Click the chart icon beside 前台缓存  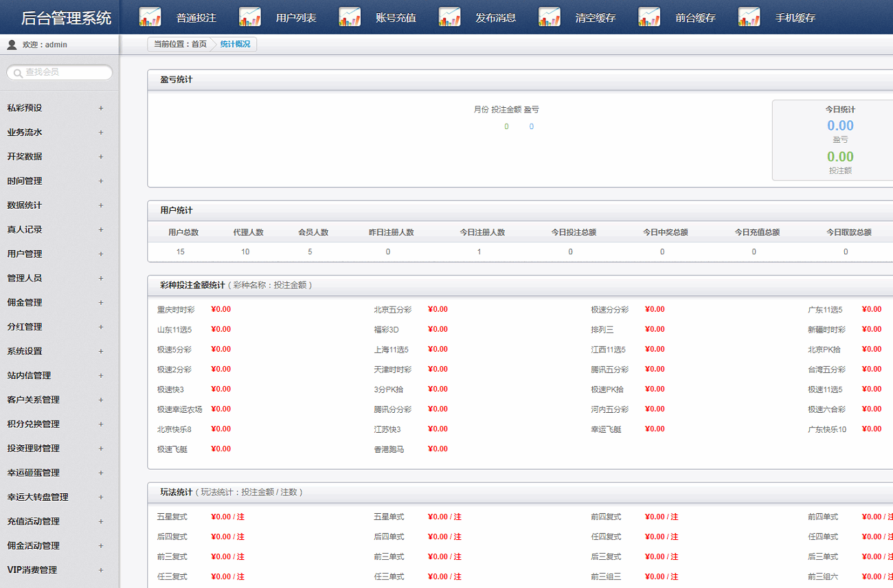[x=649, y=17]
